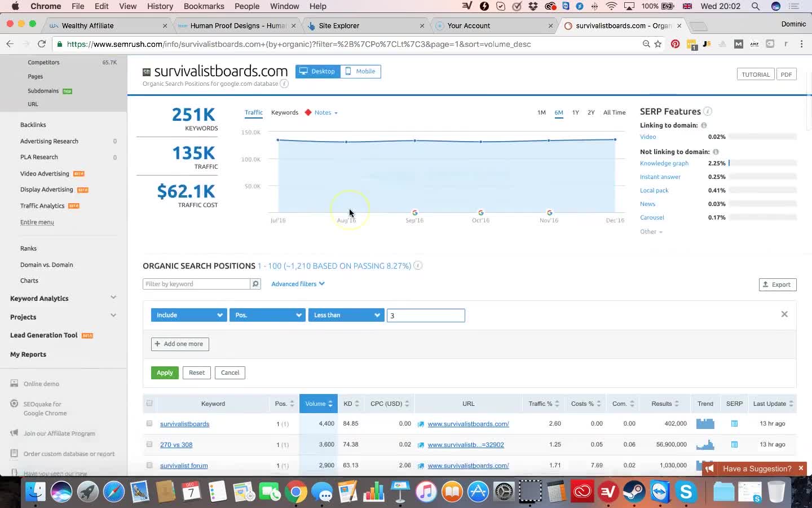Reload the page with refresh icon

tap(42, 43)
